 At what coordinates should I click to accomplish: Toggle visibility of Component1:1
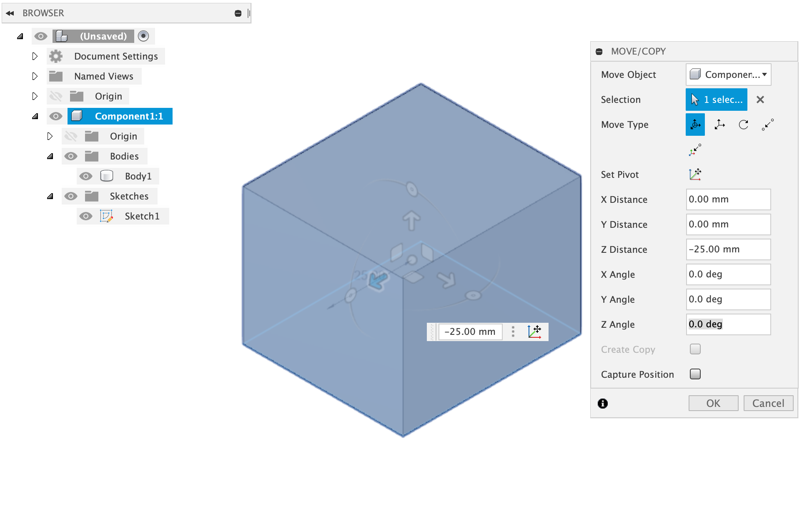pyautogui.click(x=56, y=116)
